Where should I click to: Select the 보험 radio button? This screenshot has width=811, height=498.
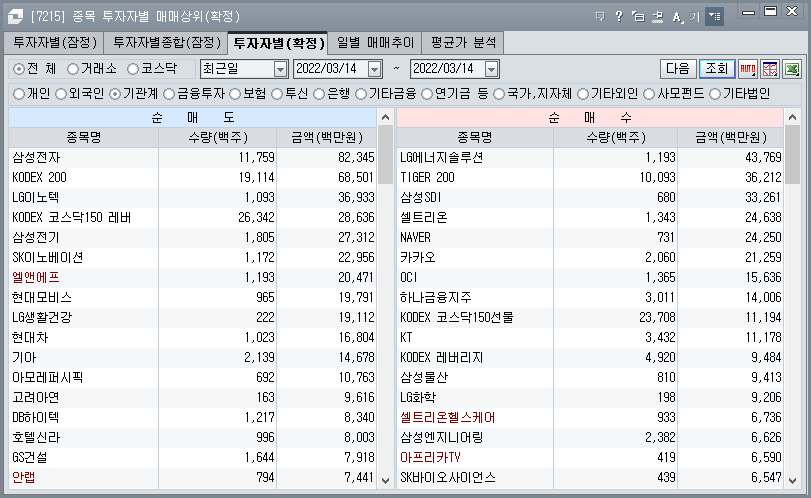click(235, 94)
